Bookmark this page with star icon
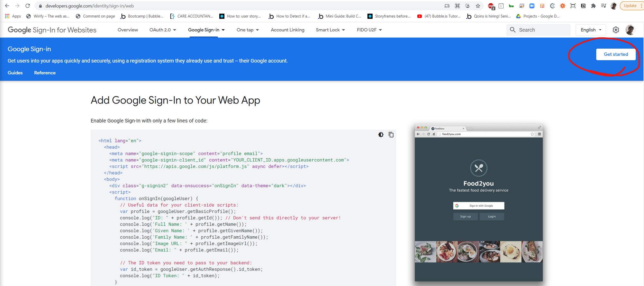Image resolution: width=644 pixels, height=286 pixels. pos(478,6)
